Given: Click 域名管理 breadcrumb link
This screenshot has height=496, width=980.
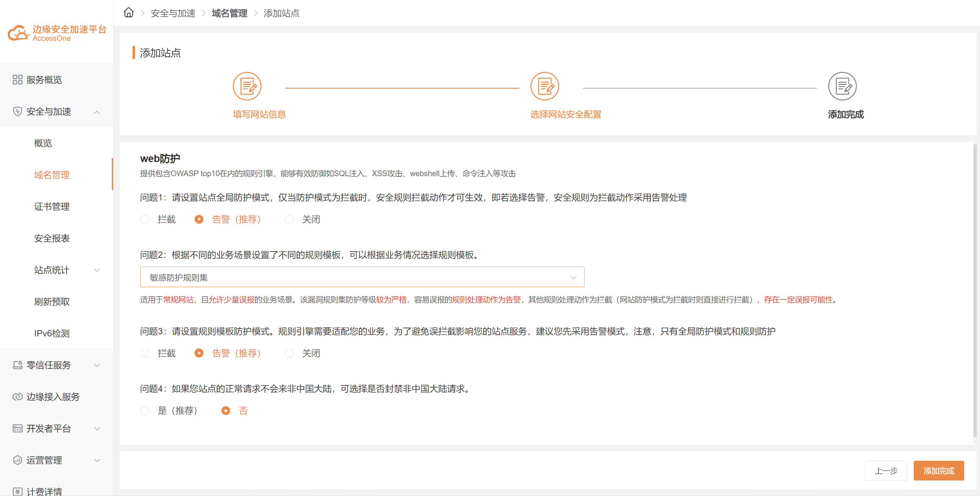Looking at the screenshot, I should 229,13.
